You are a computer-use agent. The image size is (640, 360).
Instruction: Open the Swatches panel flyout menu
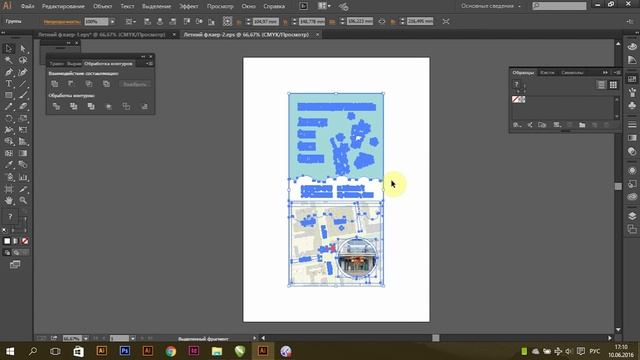coord(617,73)
